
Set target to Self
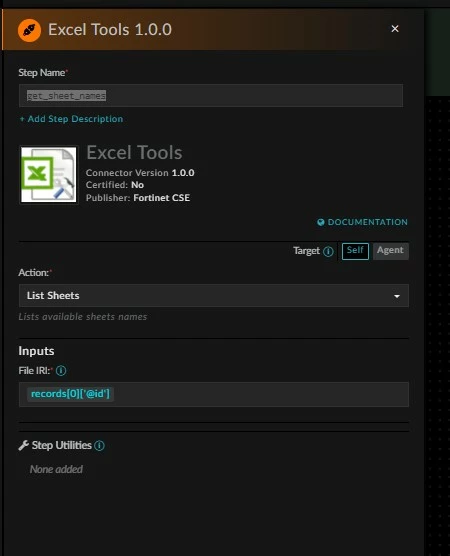click(x=355, y=251)
